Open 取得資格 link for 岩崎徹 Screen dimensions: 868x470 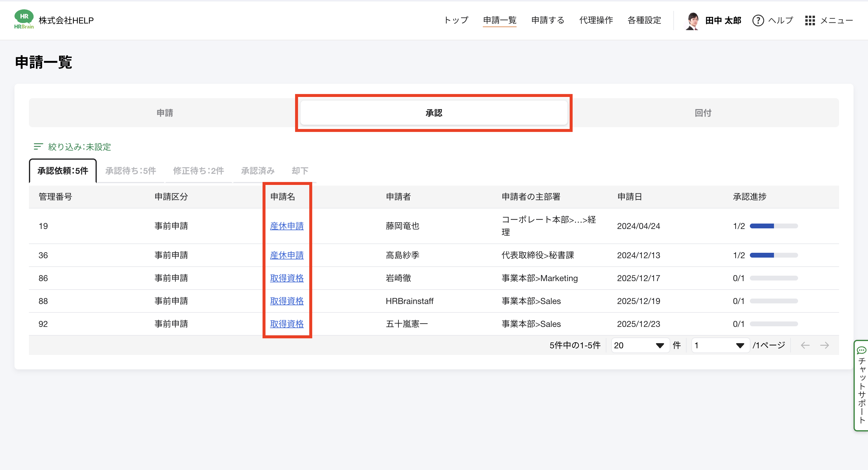[286, 278]
